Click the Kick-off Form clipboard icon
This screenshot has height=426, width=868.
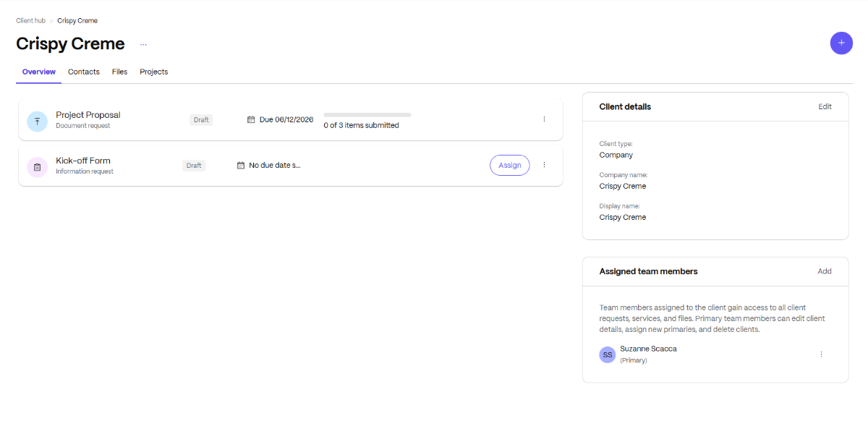coord(37,166)
